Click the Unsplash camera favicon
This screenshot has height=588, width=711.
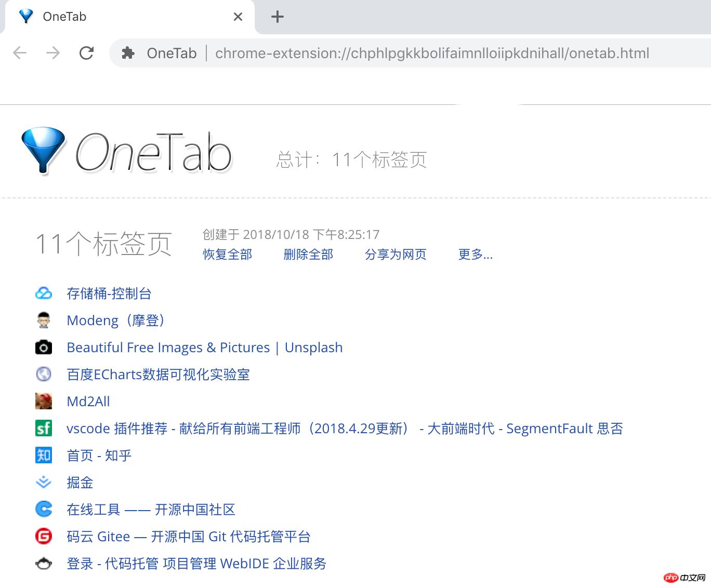coord(44,348)
